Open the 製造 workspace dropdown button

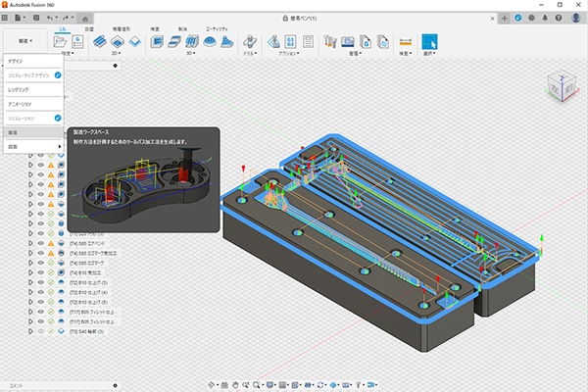pos(24,41)
